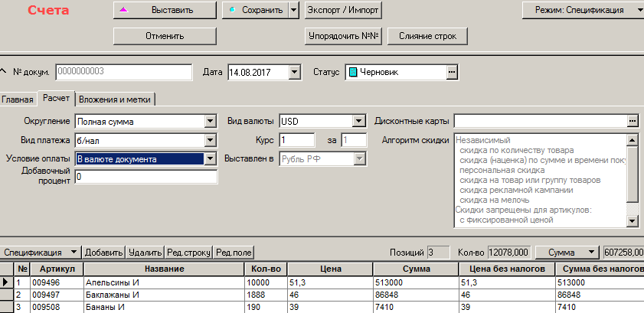Viewport: 644px width, 313px height.
Task: Switch to the Вложения и метки tab
Action: [x=115, y=99]
